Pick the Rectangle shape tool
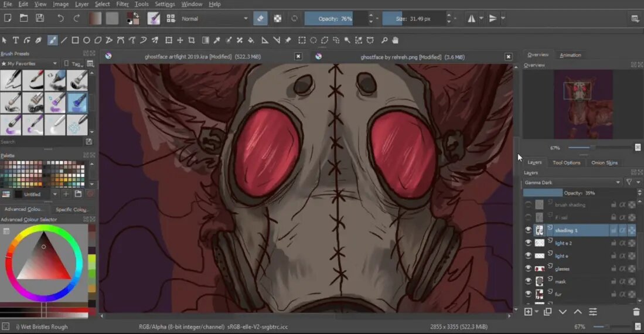This screenshot has height=334, width=644. [x=75, y=40]
